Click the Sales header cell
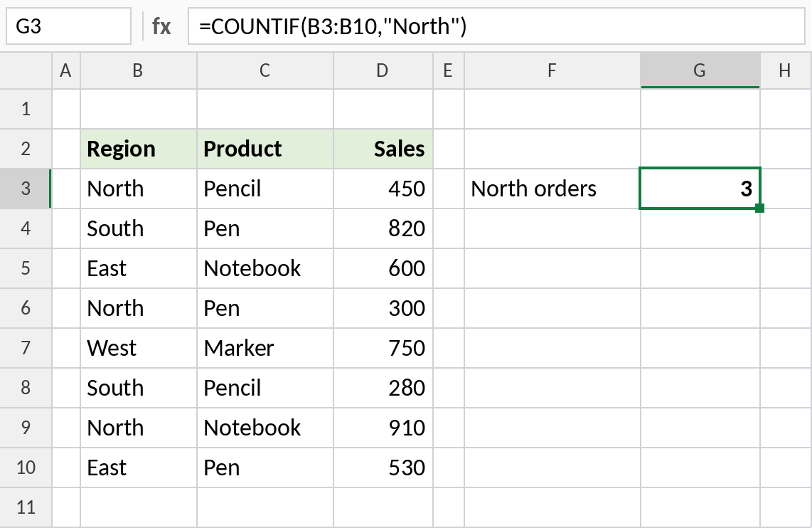The image size is (812, 528). pos(383,149)
